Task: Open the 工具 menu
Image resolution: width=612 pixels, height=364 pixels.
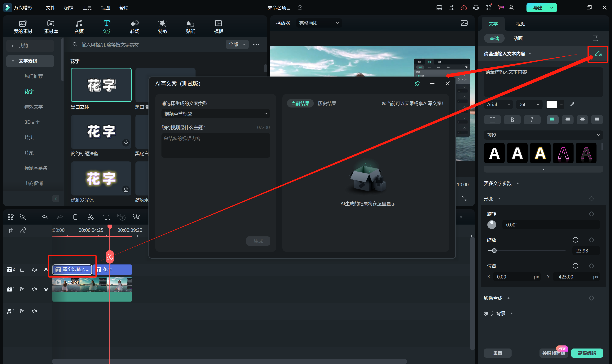Action: coord(87,8)
